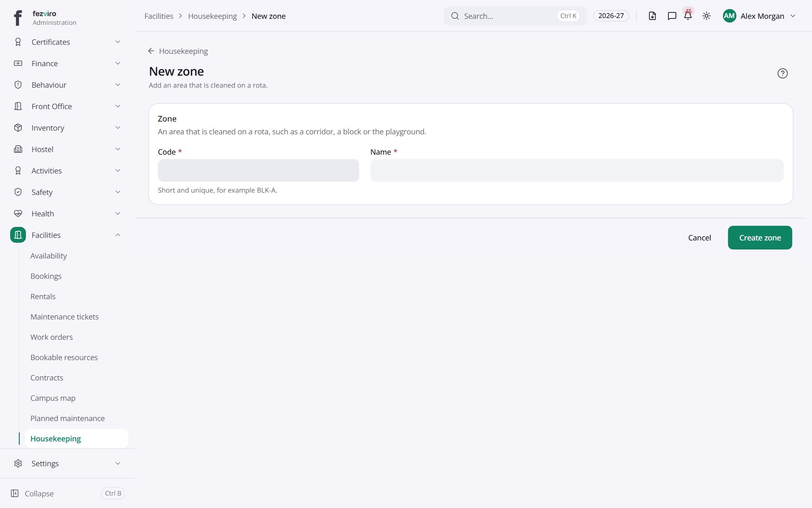
Task: Click the Hostel building icon
Action: click(18, 149)
